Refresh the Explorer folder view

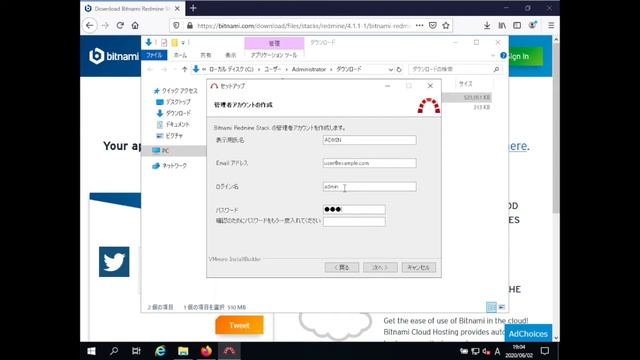pyautogui.click(x=399, y=69)
